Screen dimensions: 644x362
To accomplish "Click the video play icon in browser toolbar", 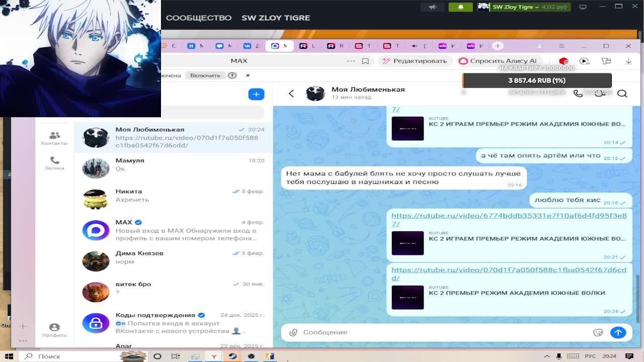I will (584, 61).
